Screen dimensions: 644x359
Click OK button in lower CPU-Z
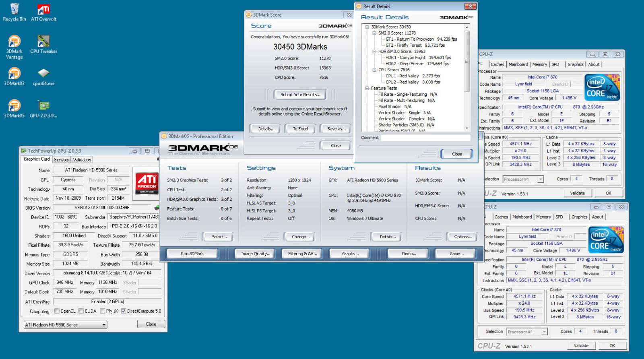pos(612,346)
